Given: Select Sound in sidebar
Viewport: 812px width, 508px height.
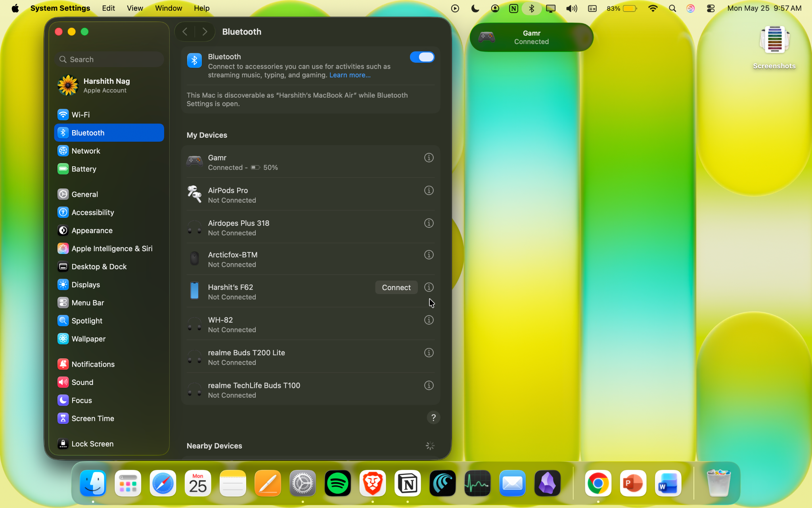Looking at the screenshot, I should (x=109, y=382).
